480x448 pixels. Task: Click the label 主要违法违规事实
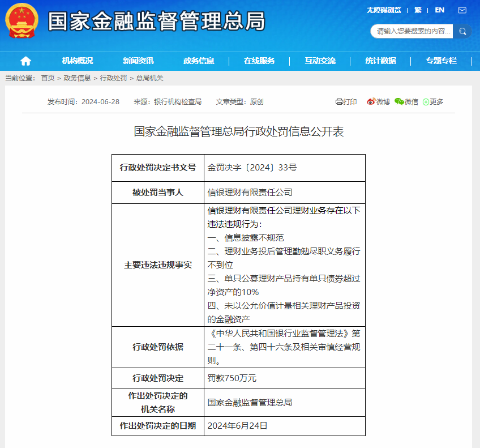158,265
